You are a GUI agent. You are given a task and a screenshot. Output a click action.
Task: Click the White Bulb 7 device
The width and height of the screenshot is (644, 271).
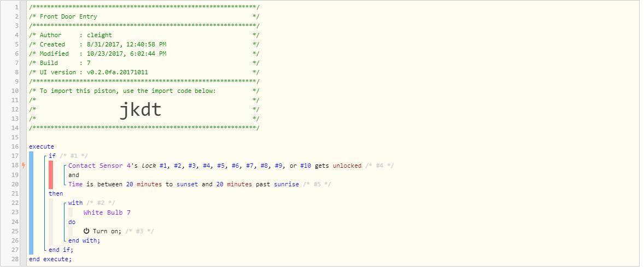[x=107, y=213]
